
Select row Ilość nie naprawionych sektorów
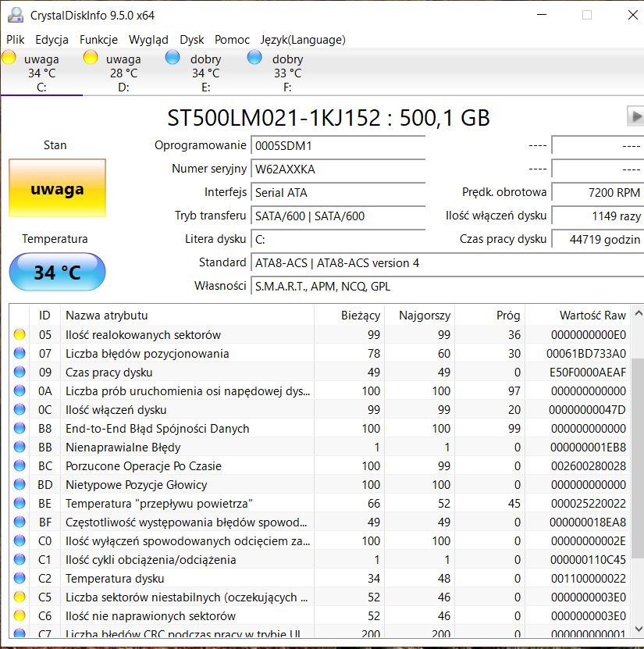[x=320, y=616]
